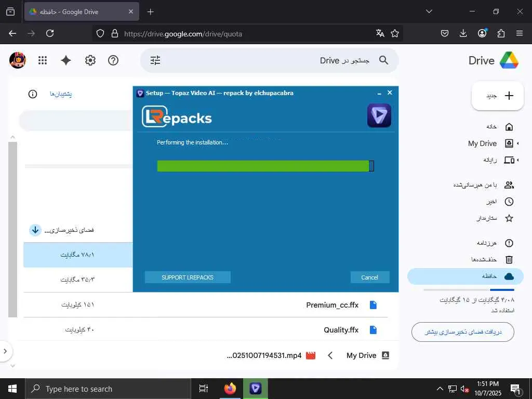Open the Firefox list all tabs dropdown

[x=429, y=11]
